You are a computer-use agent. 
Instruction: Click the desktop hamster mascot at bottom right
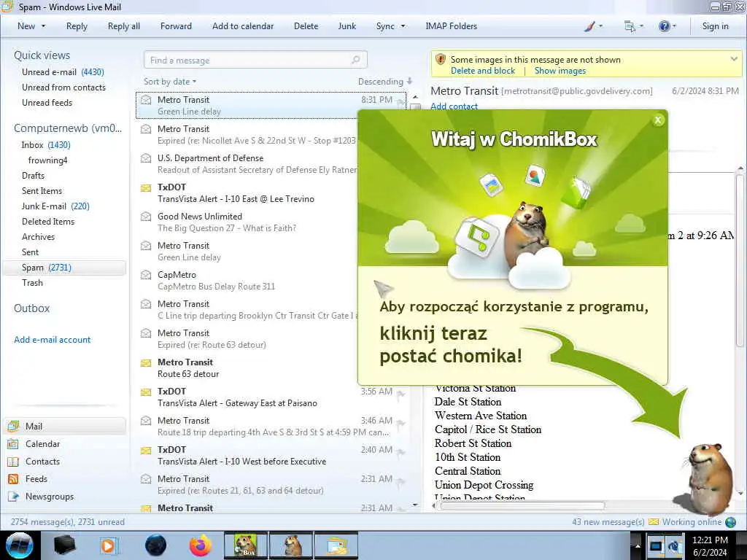click(708, 478)
